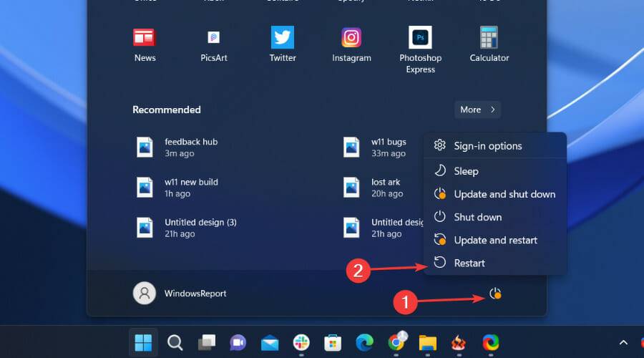Screen dimensions: 644x358
Task: Launch Microsoft Edge from taskbar
Action: point(364,342)
